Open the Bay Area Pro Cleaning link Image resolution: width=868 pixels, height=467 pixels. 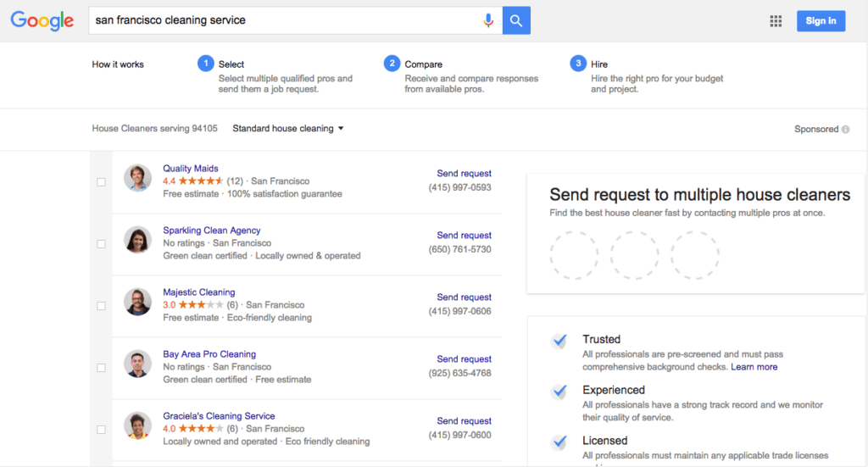[209, 354]
